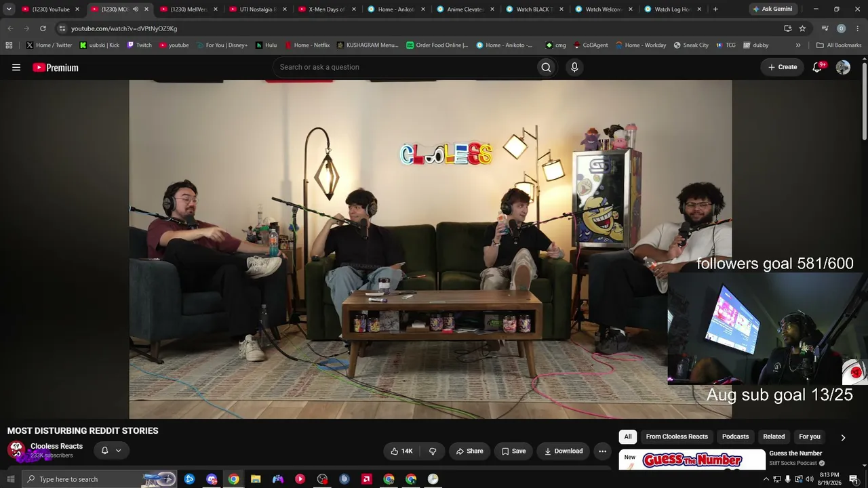868x488 pixels.
Task: Select the All filter chip
Action: point(628,437)
